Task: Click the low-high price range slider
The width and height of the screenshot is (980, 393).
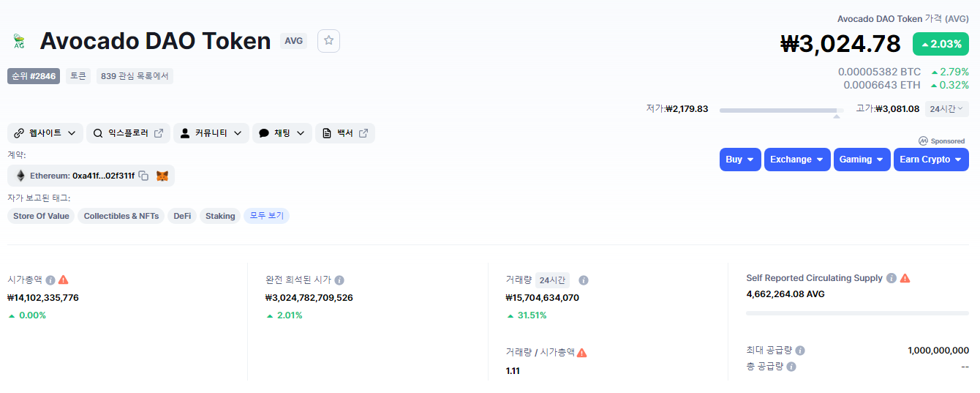Action: pos(781,111)
